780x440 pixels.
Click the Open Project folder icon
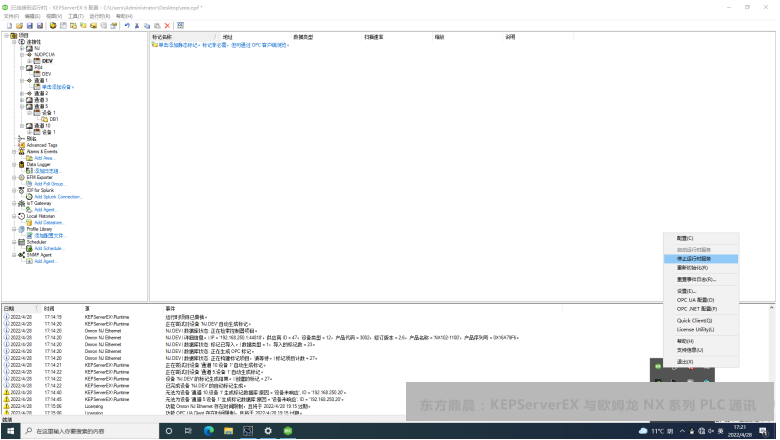19,25
